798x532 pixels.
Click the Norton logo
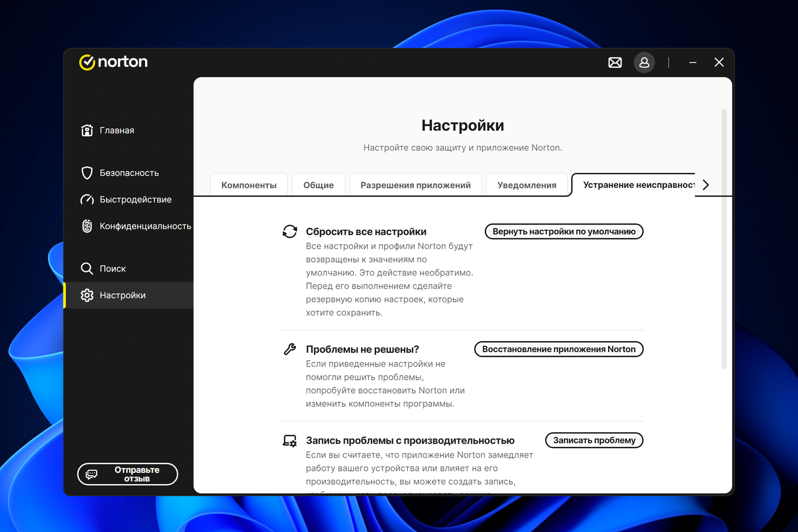[113, 62]
